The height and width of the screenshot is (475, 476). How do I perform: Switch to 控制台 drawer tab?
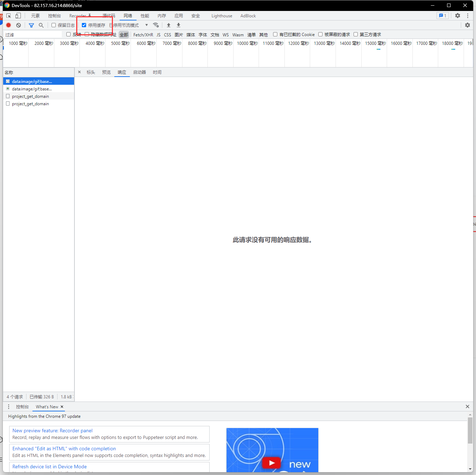22,407
